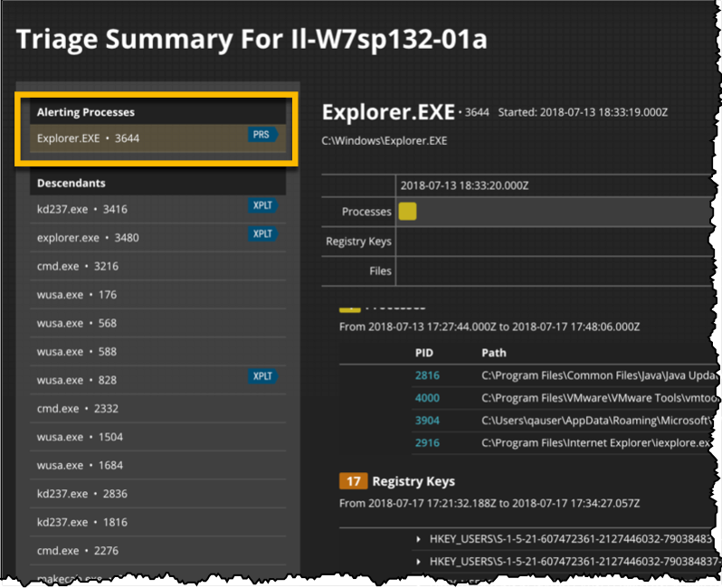722x588 pixels.
Task: Click the Java Update path for PID 2816
Action: [x=599, y=375]
